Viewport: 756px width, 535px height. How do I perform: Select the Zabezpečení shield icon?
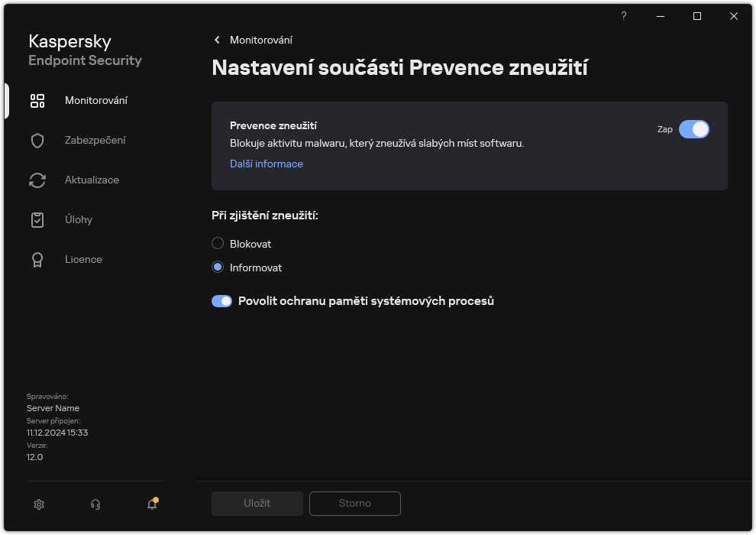click(x=37, y=140)
